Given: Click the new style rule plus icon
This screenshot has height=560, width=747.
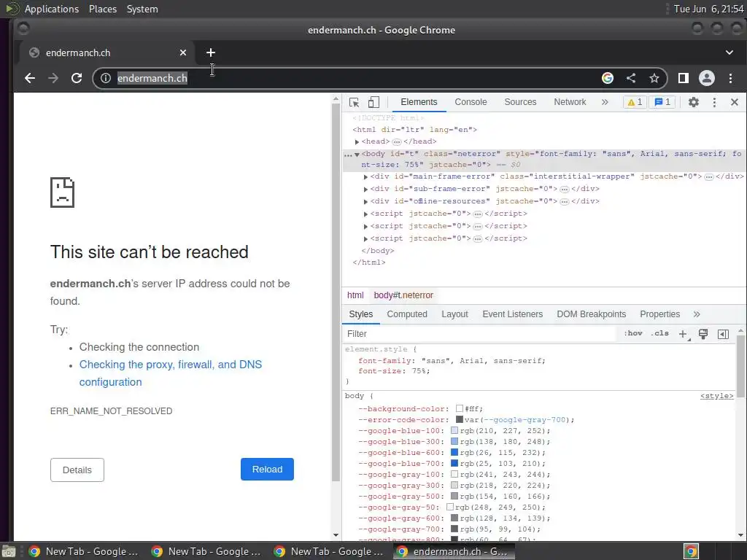Looking at the screenshot, I should [x=683, y=334].
